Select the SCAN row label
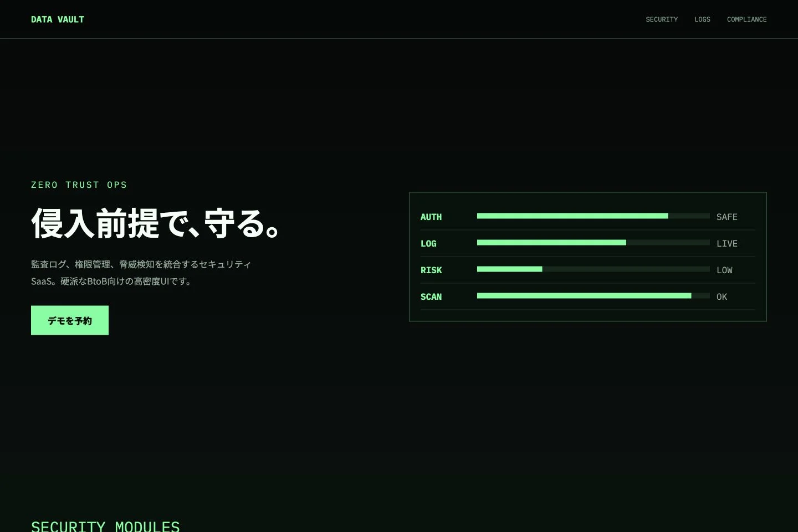Image resolution: width=798 pixels, height=532 pixels. (431, 297)
